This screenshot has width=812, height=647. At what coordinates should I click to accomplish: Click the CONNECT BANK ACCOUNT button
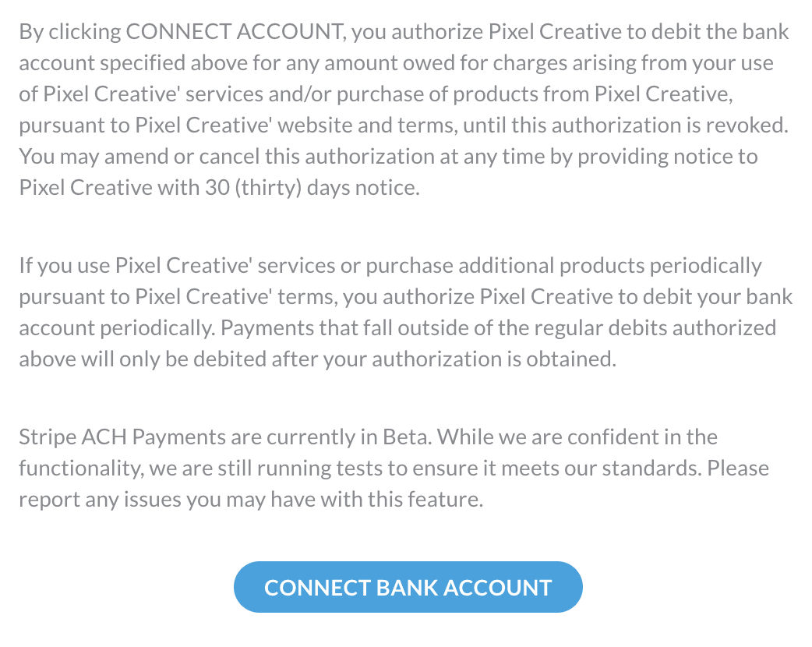pyautogui.click(x=408, y=588)
